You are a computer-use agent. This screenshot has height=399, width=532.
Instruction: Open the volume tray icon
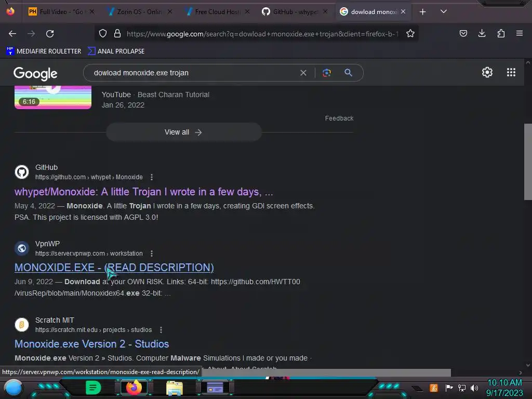point(474,388)
